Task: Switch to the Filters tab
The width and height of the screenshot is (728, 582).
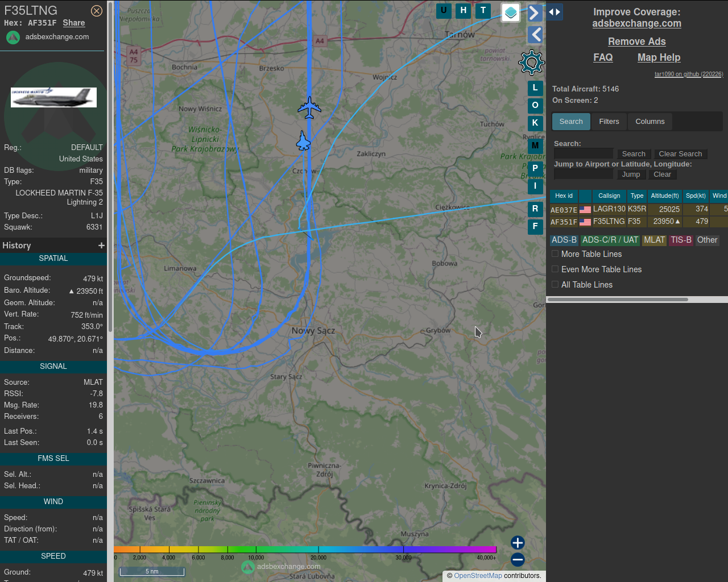Action: tap(609, 122)
